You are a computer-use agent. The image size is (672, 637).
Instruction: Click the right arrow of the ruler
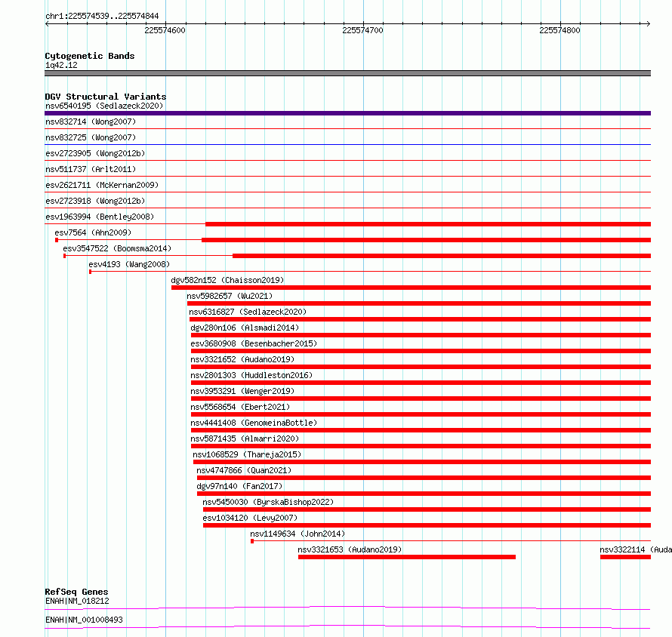click(x=649, y=23)
